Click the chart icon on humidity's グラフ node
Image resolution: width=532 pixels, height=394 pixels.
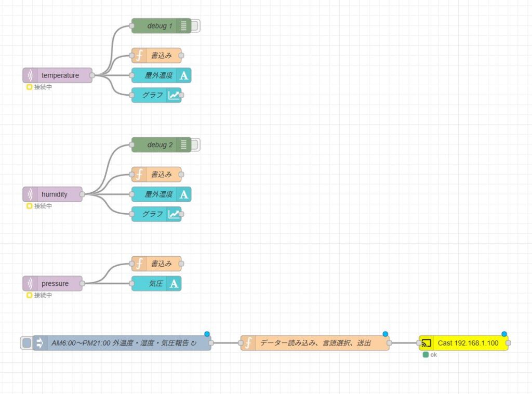[x=174, y=214]
